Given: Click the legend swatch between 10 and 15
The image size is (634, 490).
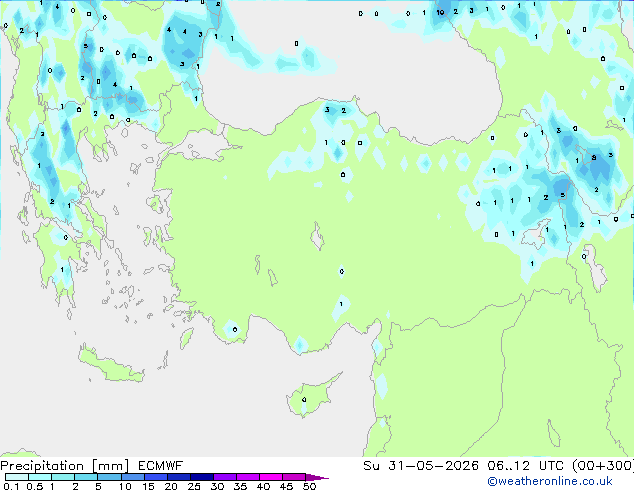Looking at the screenshot, I should [133, 477].
